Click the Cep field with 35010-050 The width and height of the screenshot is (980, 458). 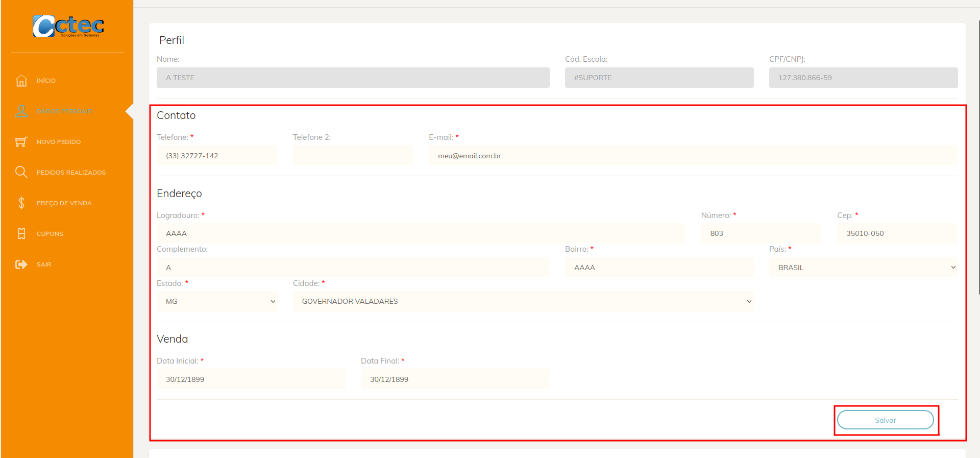tap(897, 233)
